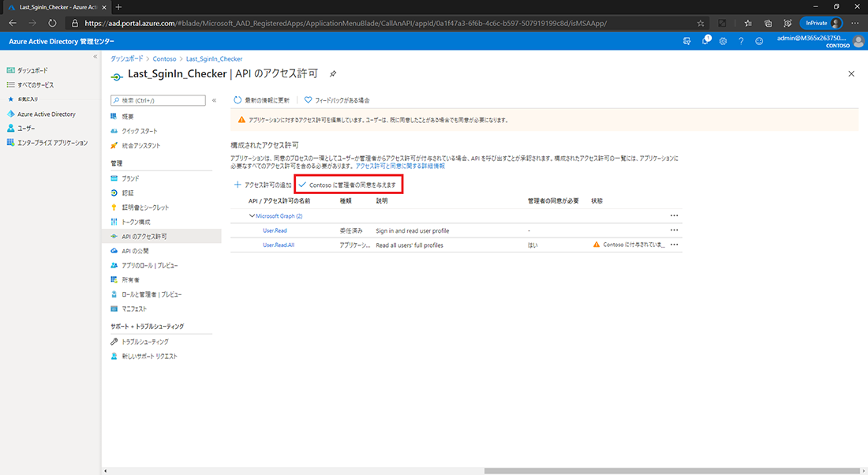Screen dimensions: 868x475
Task: Open portal settings gear icon
Action: pyautogui.click(x=723, y=41)
